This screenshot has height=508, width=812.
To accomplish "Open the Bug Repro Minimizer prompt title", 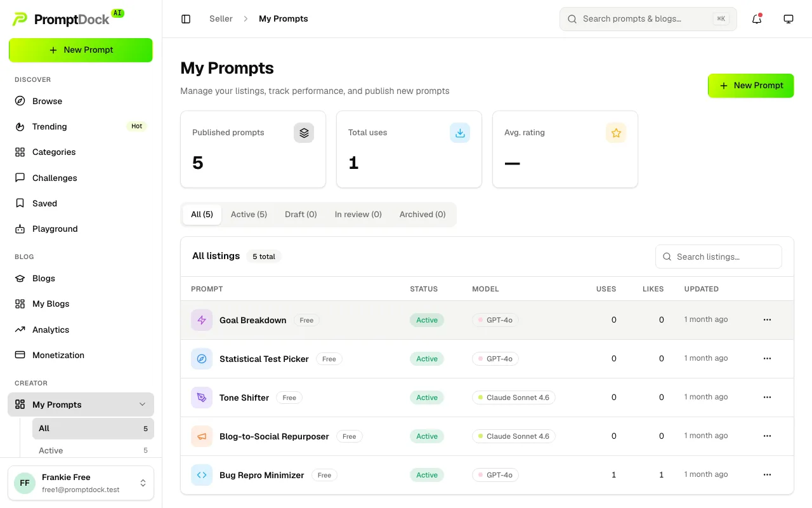I will point(262,475).
